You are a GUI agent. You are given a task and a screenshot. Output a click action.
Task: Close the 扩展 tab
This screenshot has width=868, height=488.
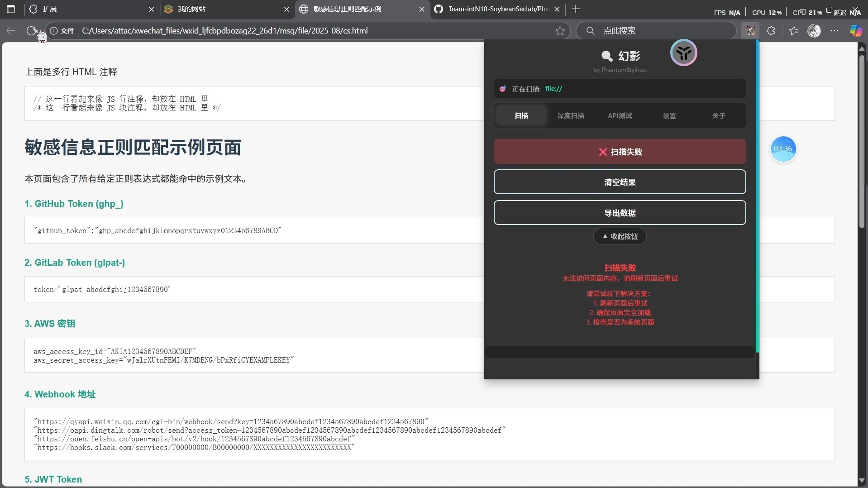[x=151, y=9]
